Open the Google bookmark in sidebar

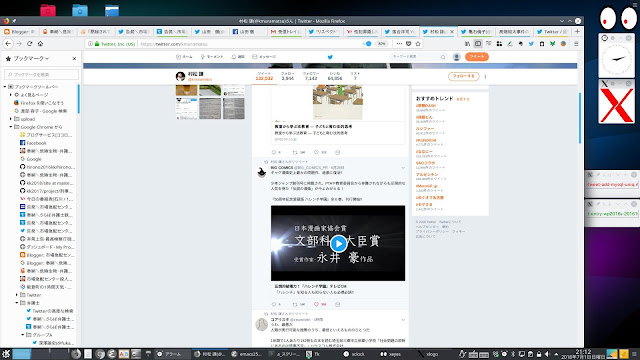point(31,159)
